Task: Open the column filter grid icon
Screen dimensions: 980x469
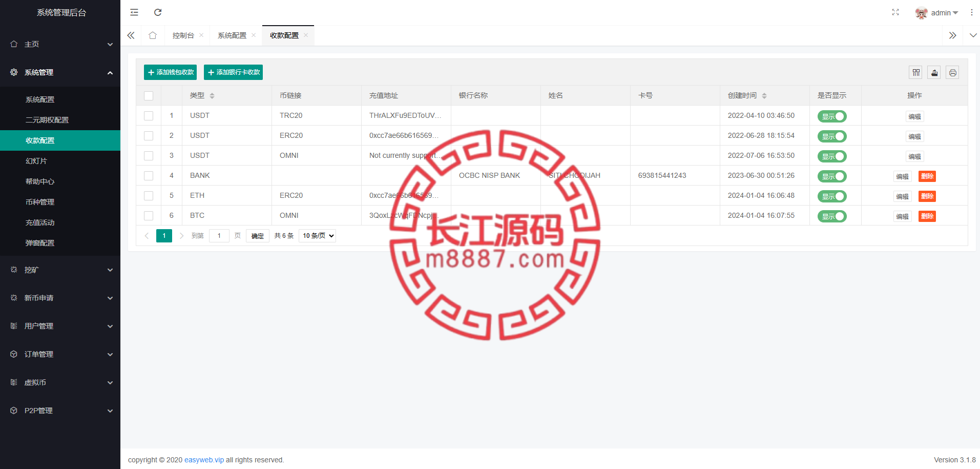Action: [x=916, y=72]
